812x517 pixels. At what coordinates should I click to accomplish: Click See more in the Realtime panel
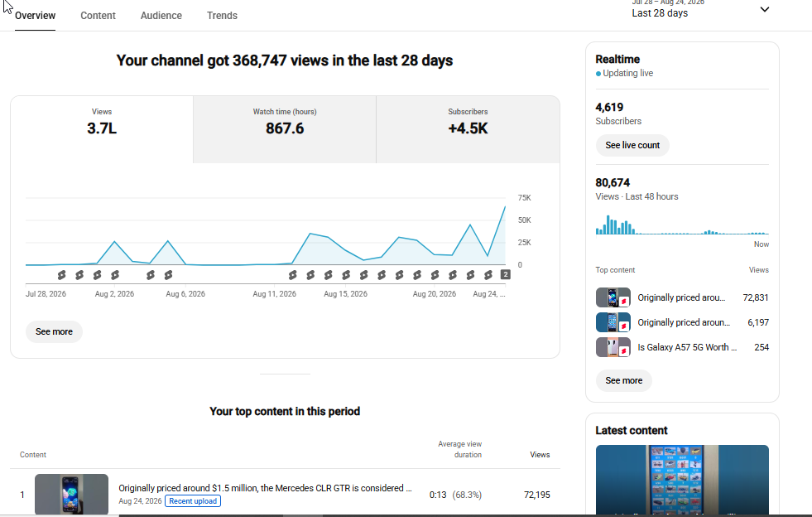pos(623,380)
